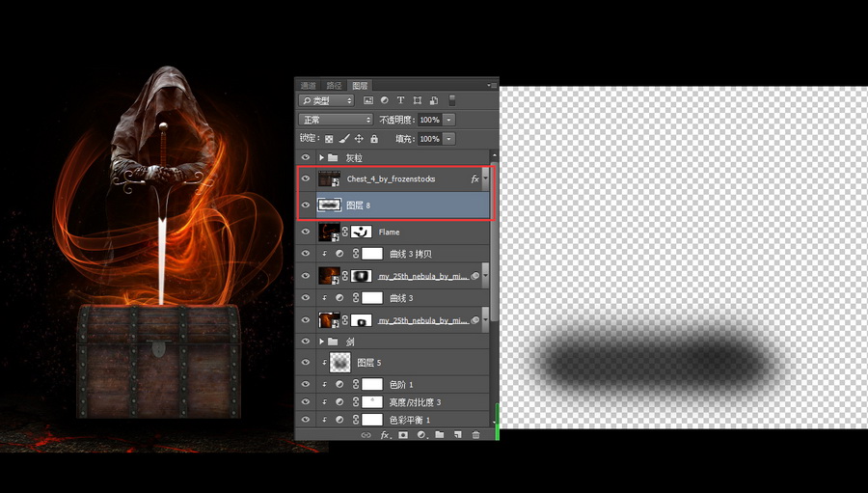Open Layers panel flyout menu
868x493 pixels.
[x=492, y=85]
